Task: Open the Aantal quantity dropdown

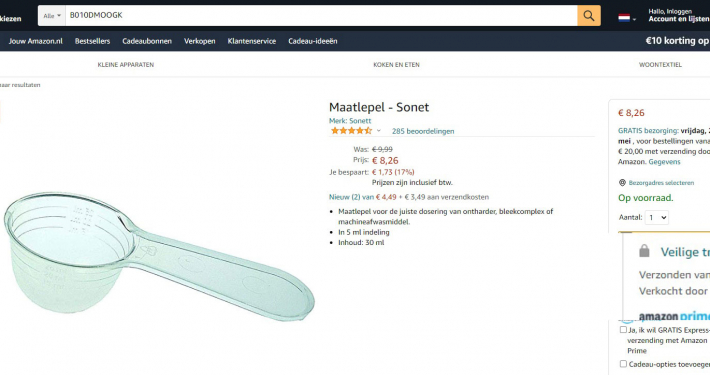Action: click(657, 217)
